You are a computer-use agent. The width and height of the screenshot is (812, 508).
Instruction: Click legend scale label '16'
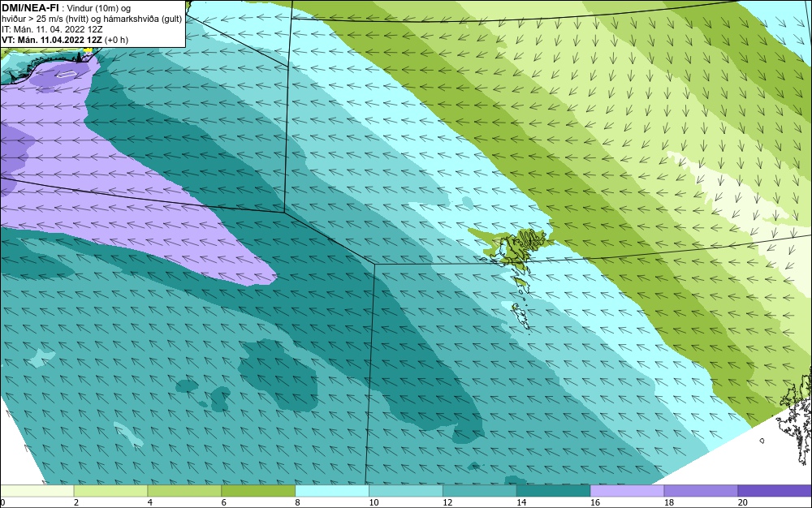[x=595, y=502]
